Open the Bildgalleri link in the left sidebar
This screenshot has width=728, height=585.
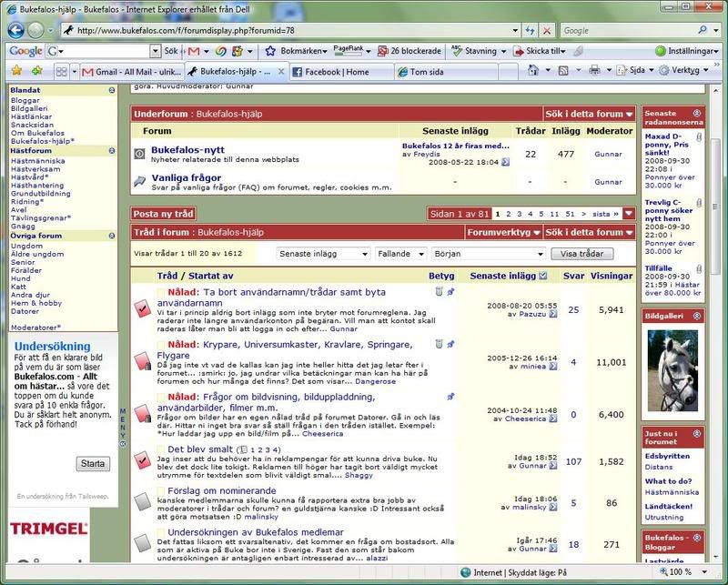click(x=29, y=108)
